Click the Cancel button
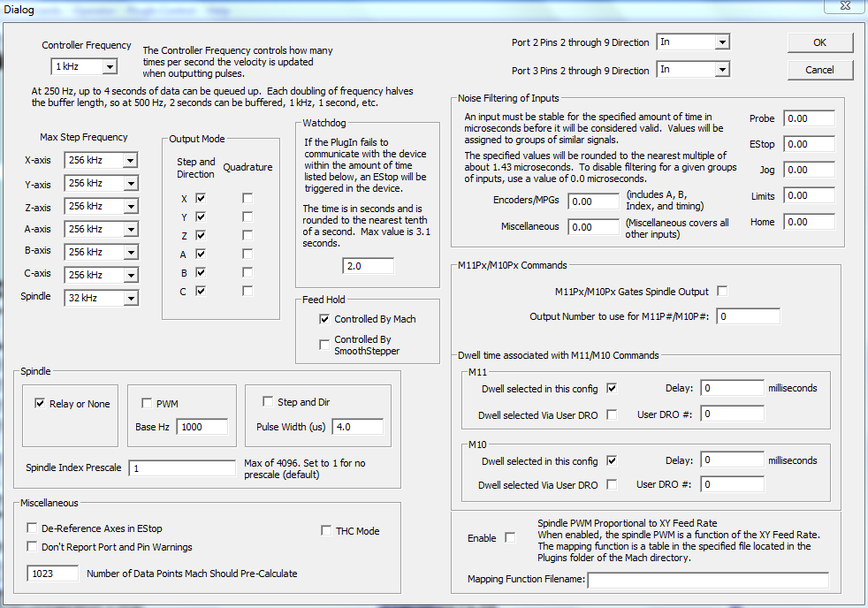Viewport: 868px width, 608px height. point(819,70)
